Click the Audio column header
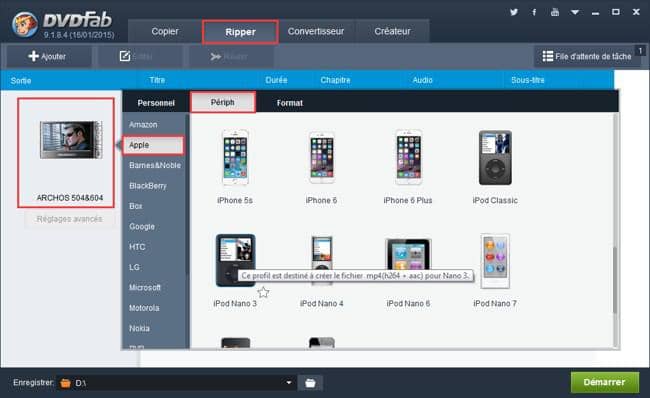Image resolution: width=650 pixels, height=398 pixels. (422, 80)
